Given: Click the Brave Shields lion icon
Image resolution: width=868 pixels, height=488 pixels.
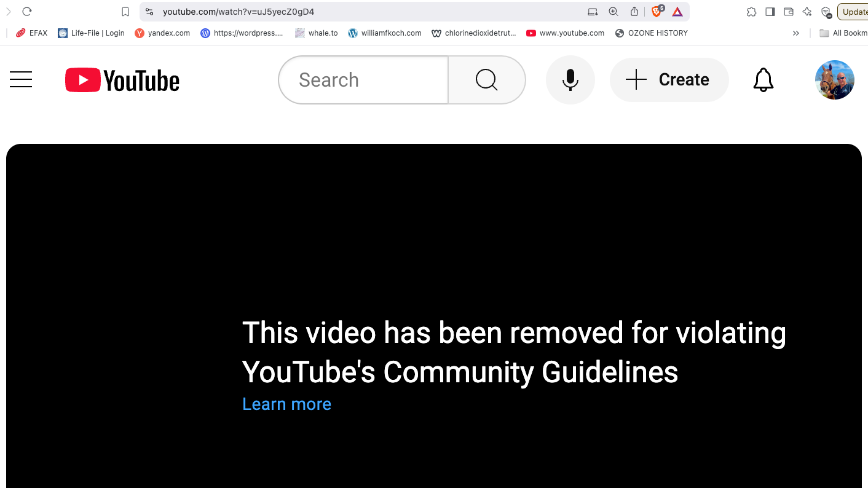Looking at the screenshot, I should [657, 12].
